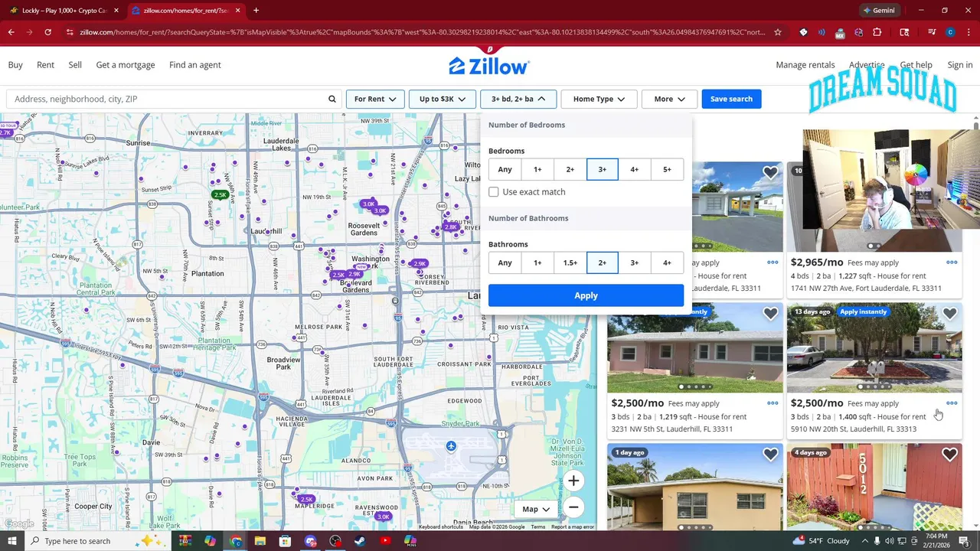The width and height of the screenshot is (980, 551).
Task: Reload the page in Chrome
Action: (47, 32)
